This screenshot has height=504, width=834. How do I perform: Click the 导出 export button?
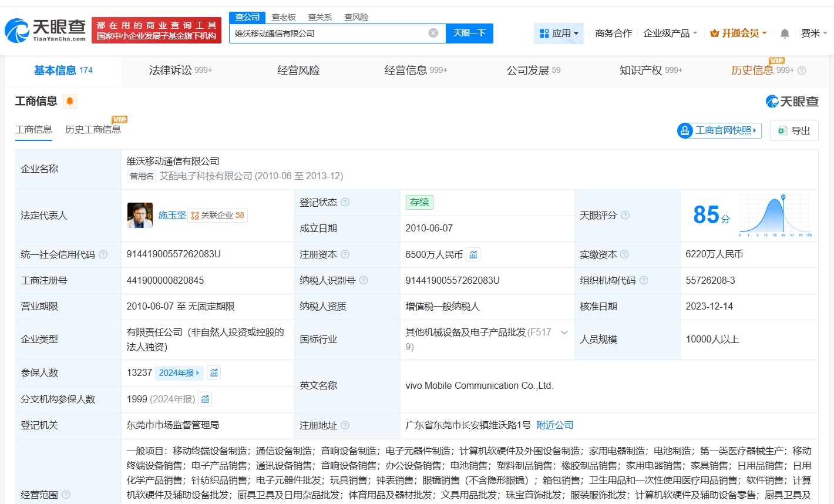click(794, 130)
